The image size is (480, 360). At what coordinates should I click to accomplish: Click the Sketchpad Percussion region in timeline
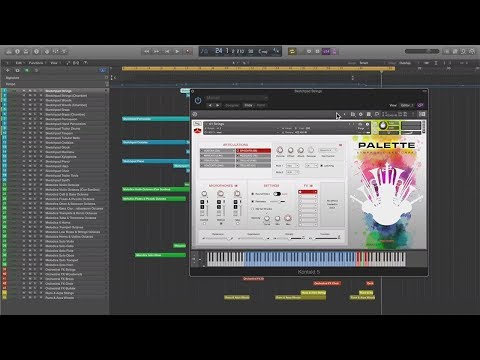point(156,119)
